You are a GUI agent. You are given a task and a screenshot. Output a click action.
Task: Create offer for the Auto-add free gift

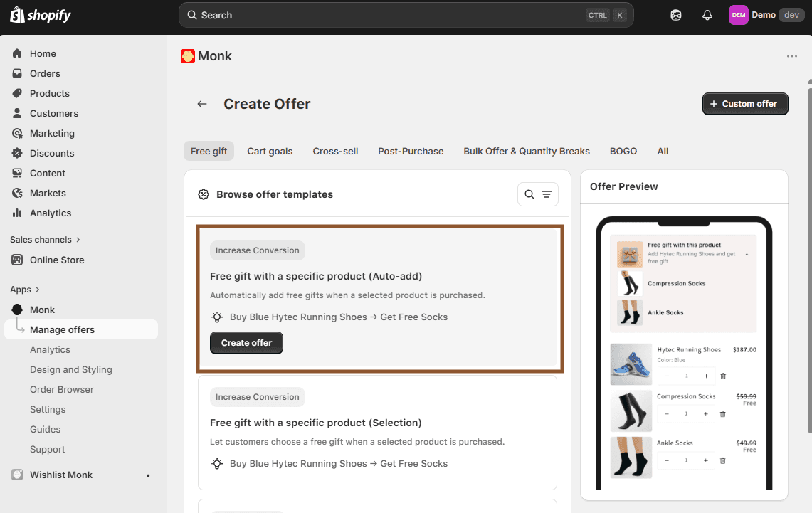click(x=246, y=343)
